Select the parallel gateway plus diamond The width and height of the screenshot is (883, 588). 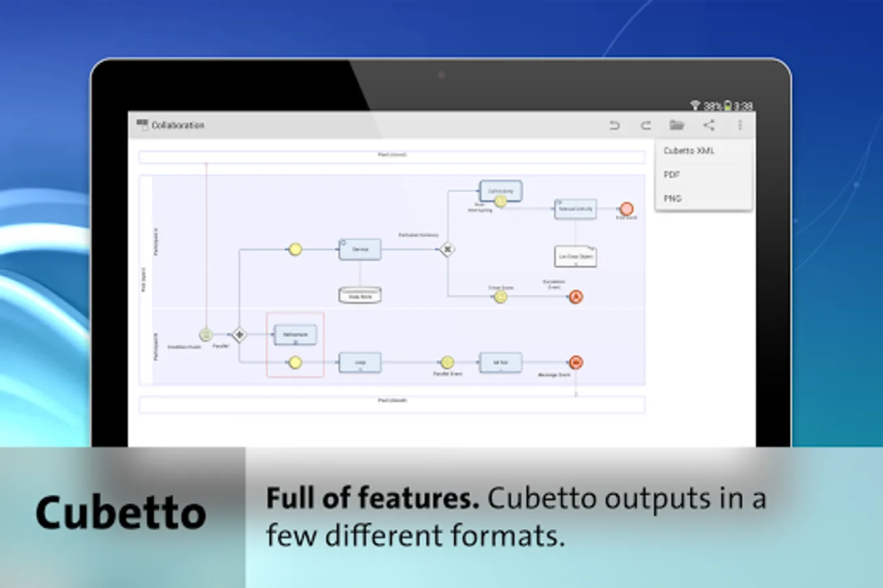tap(239, 335)
